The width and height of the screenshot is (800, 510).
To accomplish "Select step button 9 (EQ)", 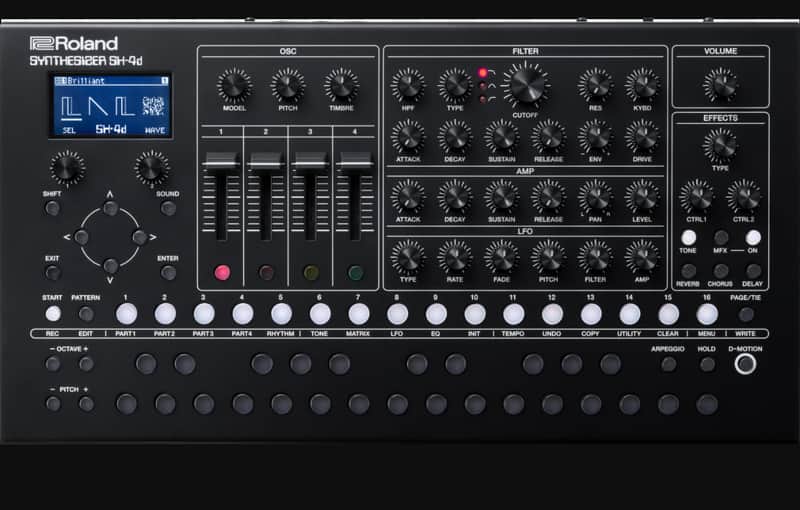I will (436, 314).
